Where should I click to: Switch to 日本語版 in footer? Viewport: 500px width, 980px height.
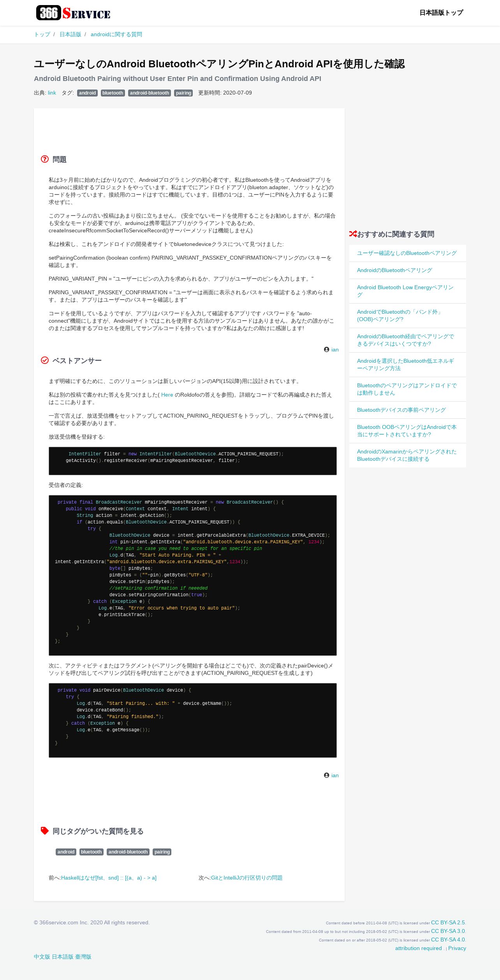pyautogui.click(x=63, y=957)
